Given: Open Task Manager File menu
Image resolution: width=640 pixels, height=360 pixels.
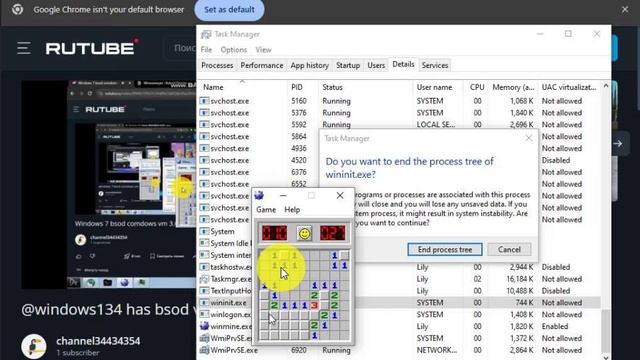Looking at the screenshot, I should [x=206, y=50].
